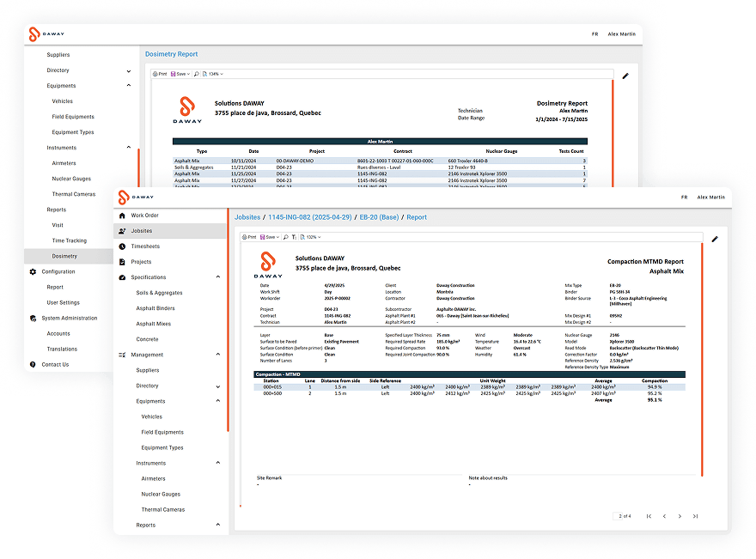Open Asphalt Mixes under Specifications
756x559 pixels.
pyautogui.click(x=153, y=324)
